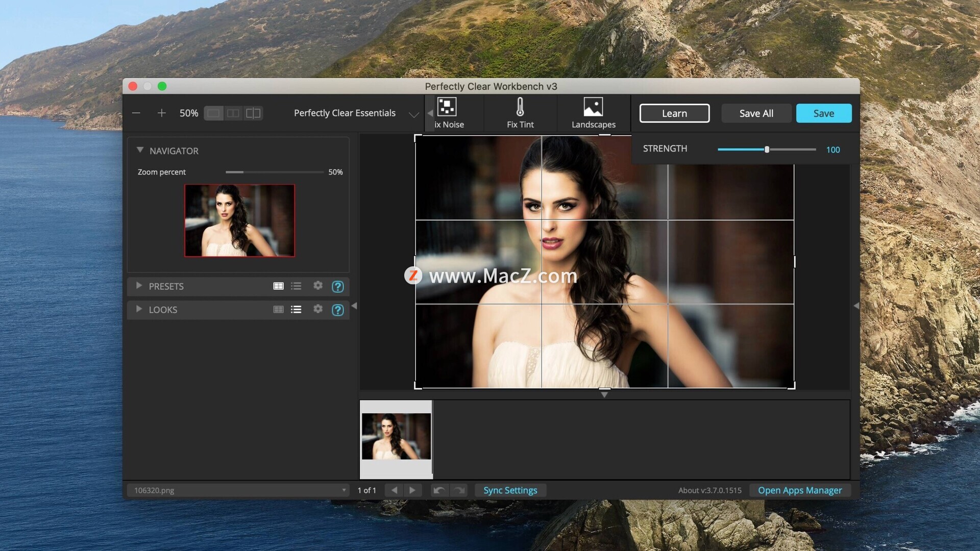Click the 50% zoom level text in toolbar
Screen dimensions: 980x551
(x=189, y=113)
